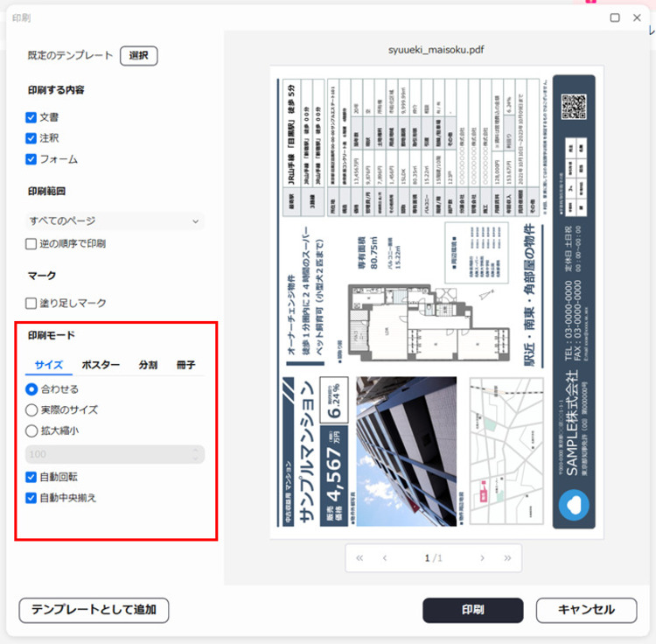Click the syuueki_maisoku.pdf file name
This screenshot has height=644, width=656.
[436, 50]
